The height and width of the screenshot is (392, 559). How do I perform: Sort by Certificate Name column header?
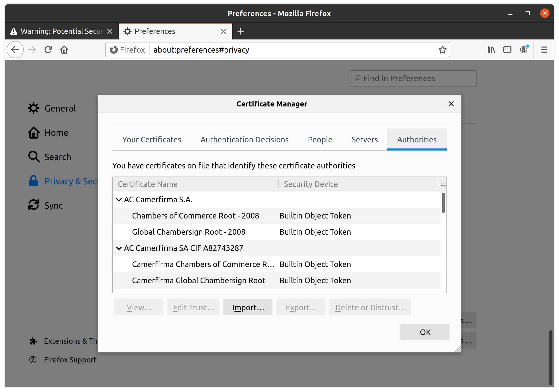tap(196, 184)
